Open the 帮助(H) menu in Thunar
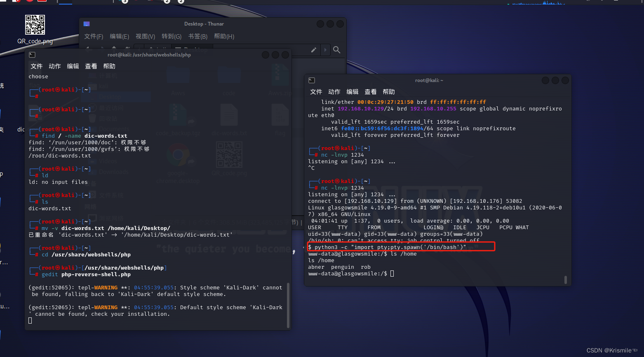 (224, 36)
